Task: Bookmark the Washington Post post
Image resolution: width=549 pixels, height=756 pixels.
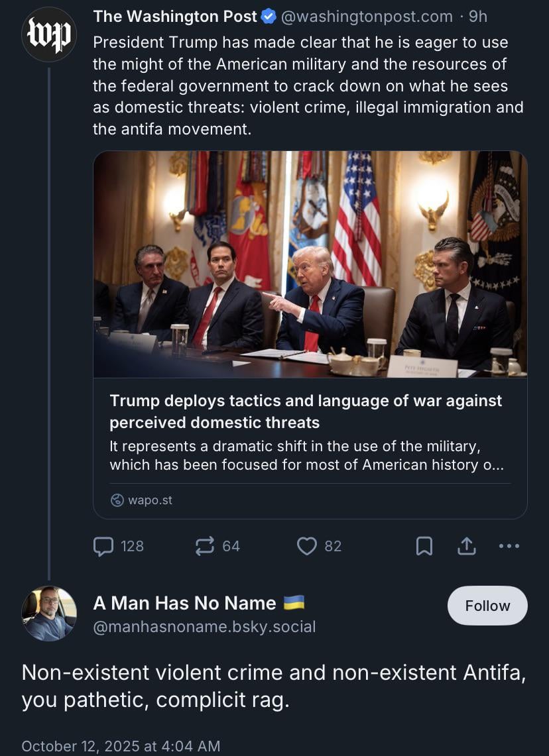Action: pyautogui.click(x=424, y=546)
